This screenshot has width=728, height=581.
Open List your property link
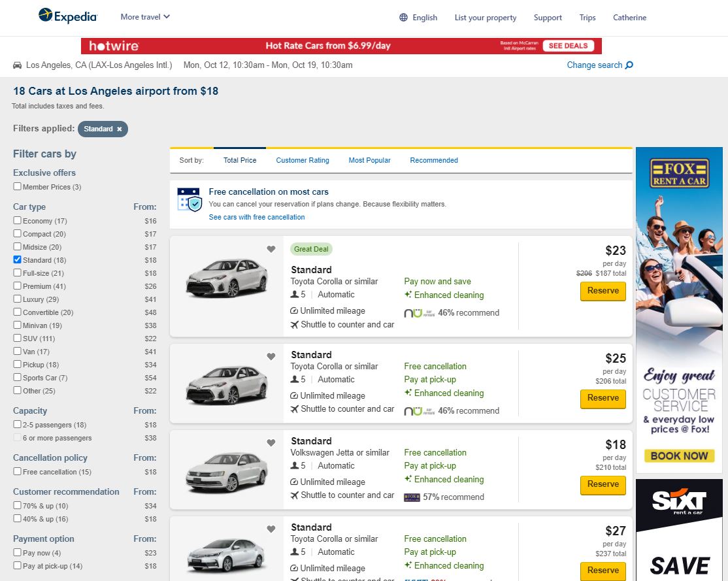[485, 18]
